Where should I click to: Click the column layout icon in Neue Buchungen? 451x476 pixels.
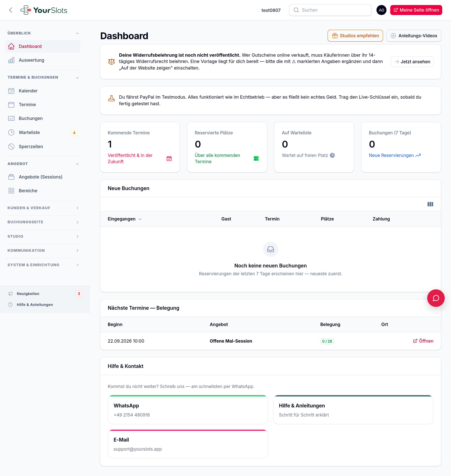coord(430,204)
